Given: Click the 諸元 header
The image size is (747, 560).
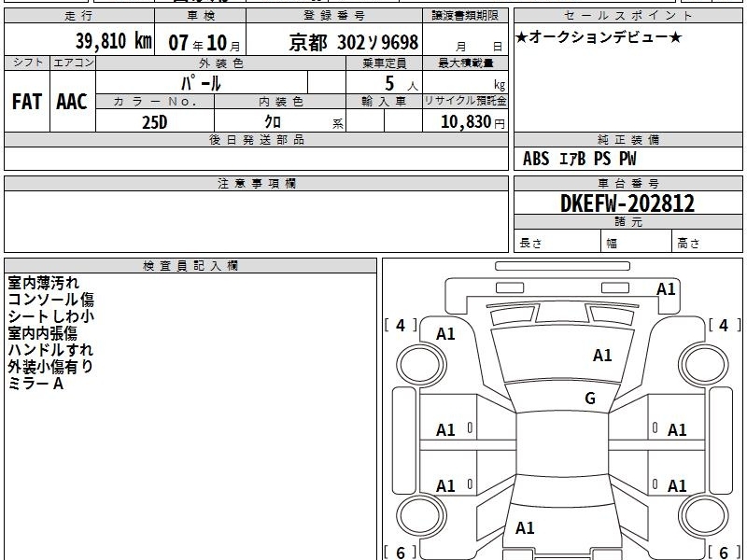Looking at the screenshot, I should point(627,222).
